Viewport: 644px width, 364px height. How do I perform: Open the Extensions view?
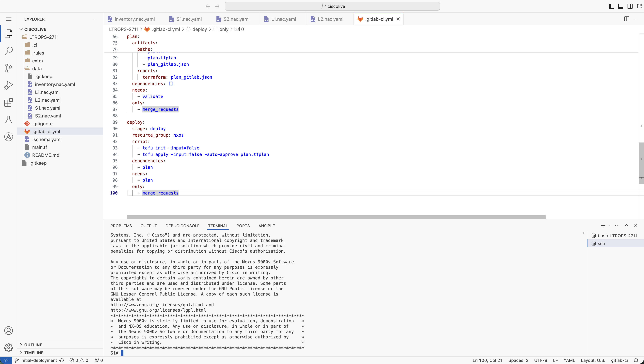point(9,102)
